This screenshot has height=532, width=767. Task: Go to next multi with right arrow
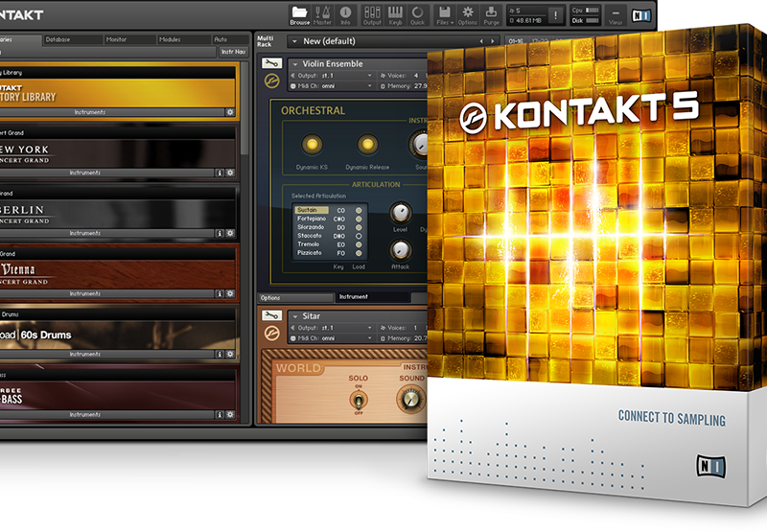(493, 41)
